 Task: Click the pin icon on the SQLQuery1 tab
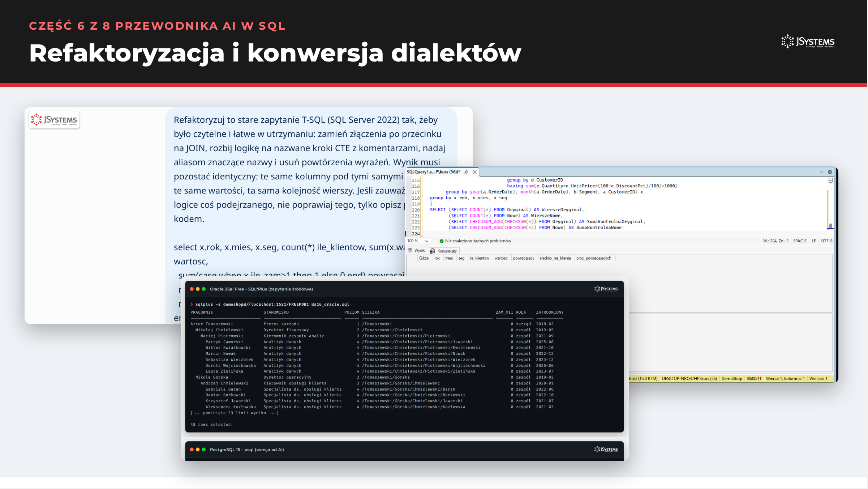tap(466, 172)
